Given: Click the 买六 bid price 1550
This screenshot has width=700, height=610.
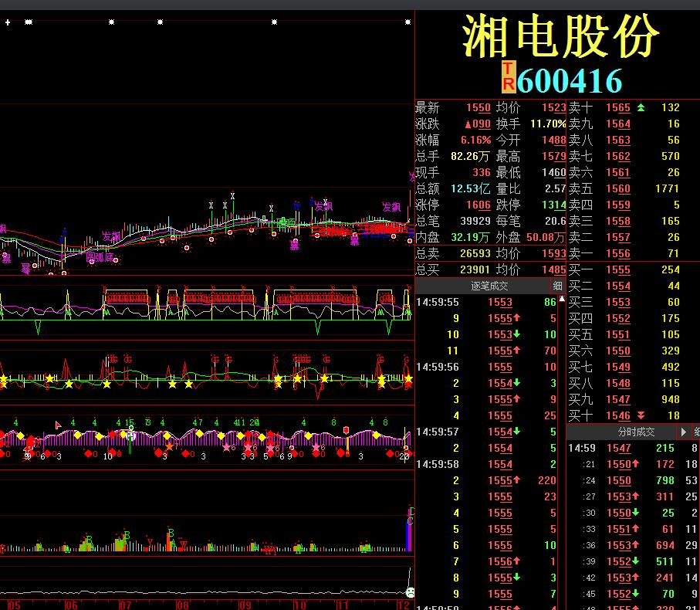Looking at the screenshot, I should click(x=618, y=351).
